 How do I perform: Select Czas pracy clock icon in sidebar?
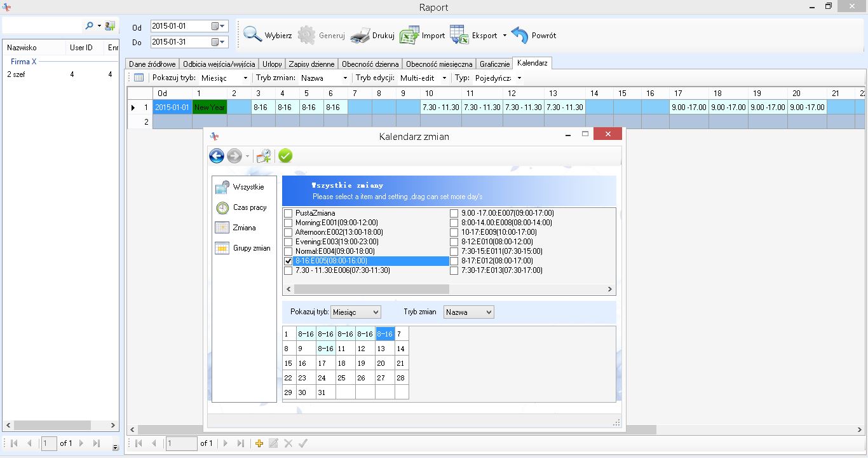coord(222,207)
